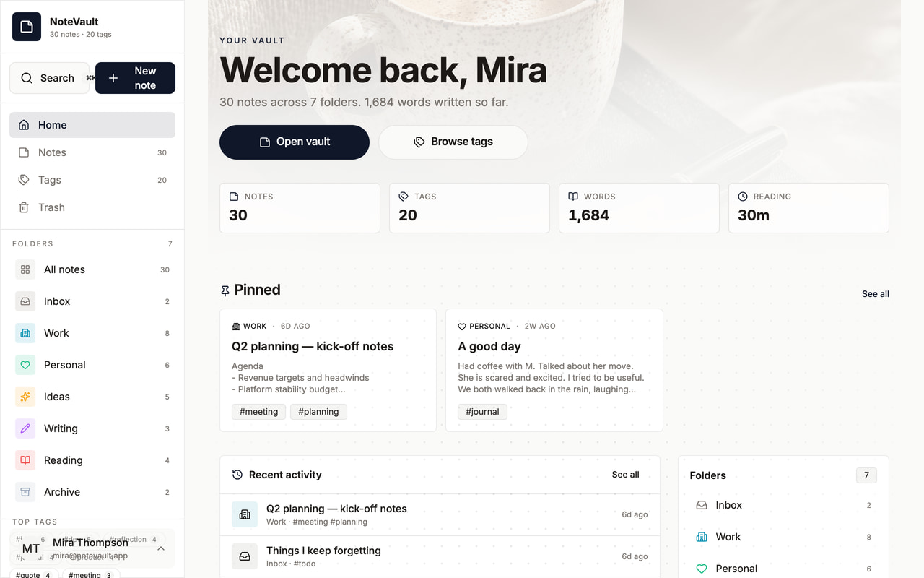Click the Recent activity history icon

click(237, 475)
